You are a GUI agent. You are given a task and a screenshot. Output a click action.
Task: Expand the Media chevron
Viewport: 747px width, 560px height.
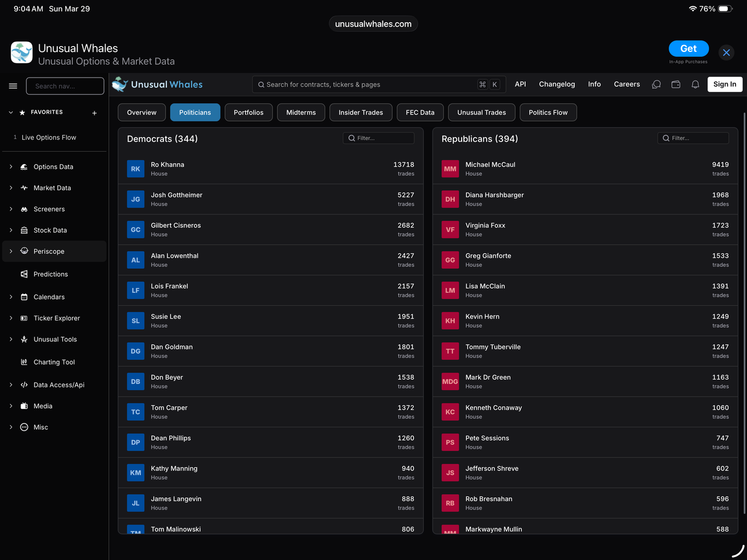[11, 406]
